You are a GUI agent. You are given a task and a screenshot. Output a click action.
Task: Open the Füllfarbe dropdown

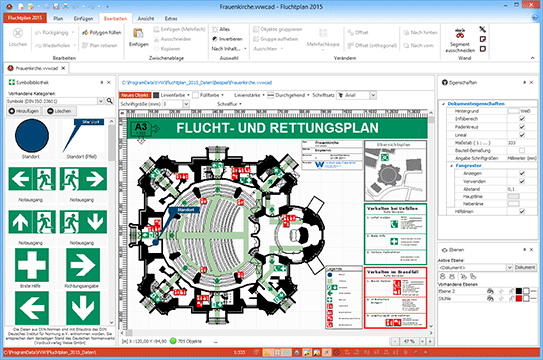(223, 95)
